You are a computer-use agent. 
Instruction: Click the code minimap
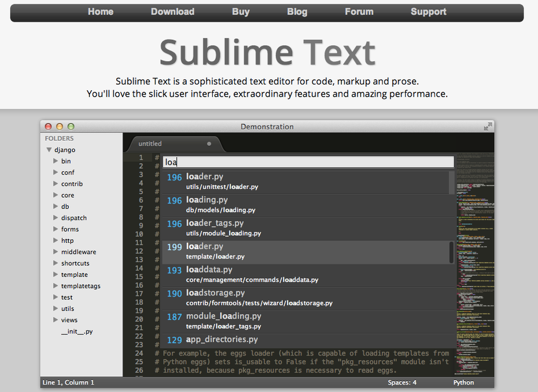475,264
